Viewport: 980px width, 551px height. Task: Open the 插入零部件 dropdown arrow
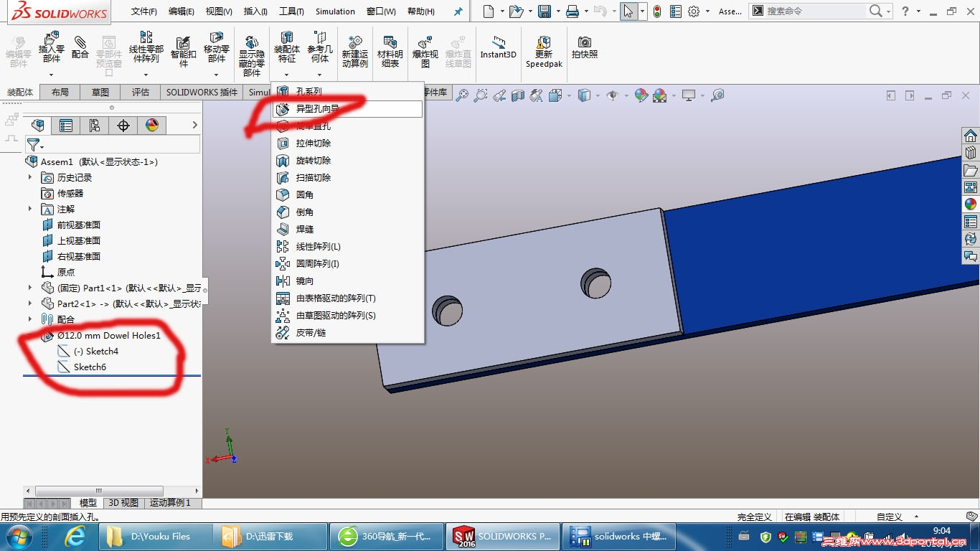click(x=52, y=75)
